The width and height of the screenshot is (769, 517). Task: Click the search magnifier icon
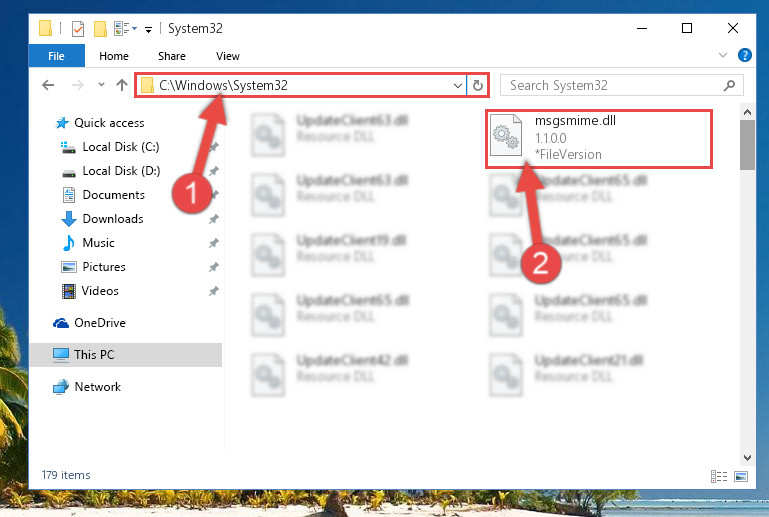729,85
